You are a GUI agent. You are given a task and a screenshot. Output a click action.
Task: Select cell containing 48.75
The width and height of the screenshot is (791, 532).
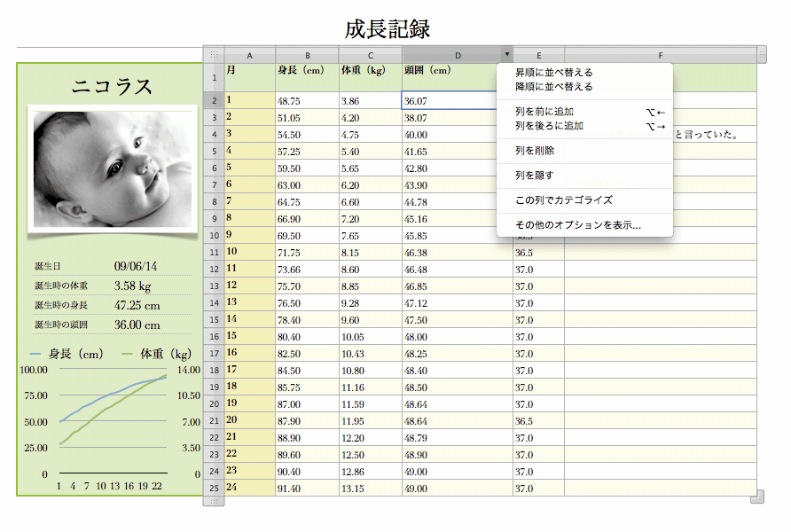pyautogui.click(x=307, y=100)
